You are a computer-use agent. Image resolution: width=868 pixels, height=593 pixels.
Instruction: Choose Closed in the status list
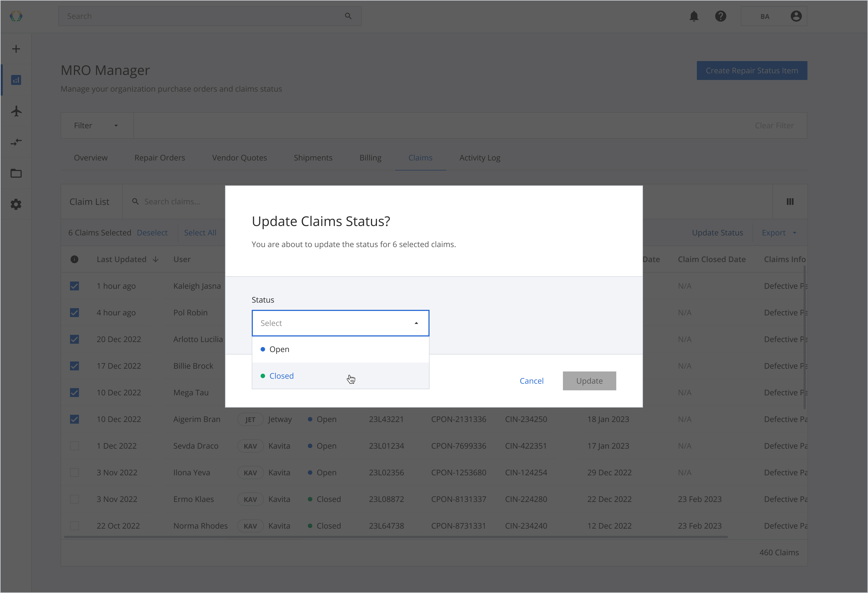coord(340,376)
